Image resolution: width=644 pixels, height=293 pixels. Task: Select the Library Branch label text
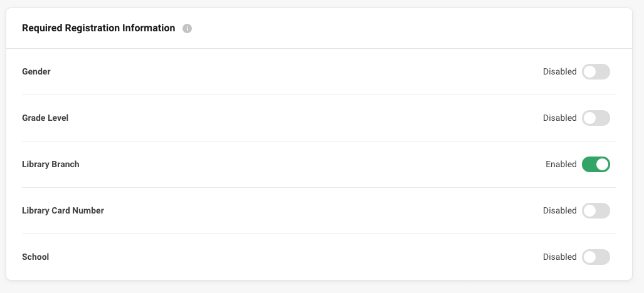coord(51,164)
